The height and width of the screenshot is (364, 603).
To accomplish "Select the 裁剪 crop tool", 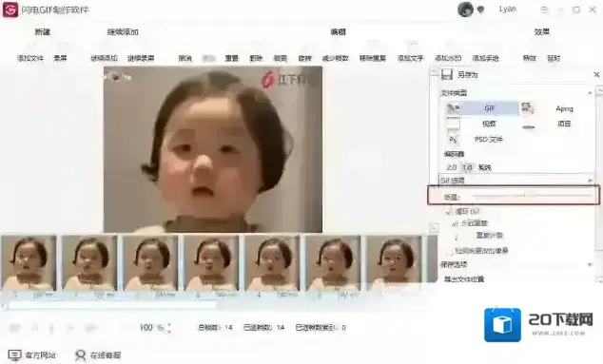I will 280,58.
